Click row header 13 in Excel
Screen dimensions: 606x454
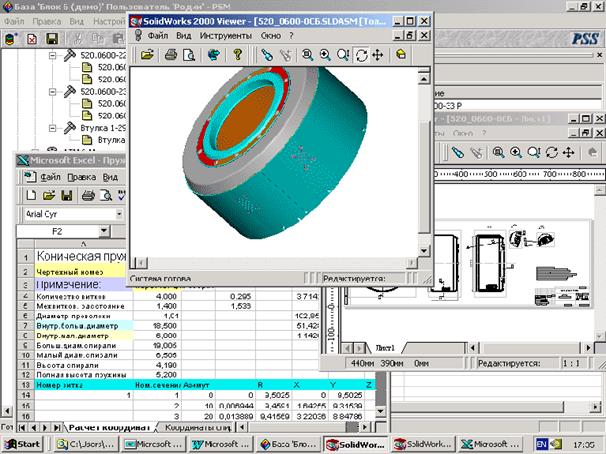tap(26, 385)
